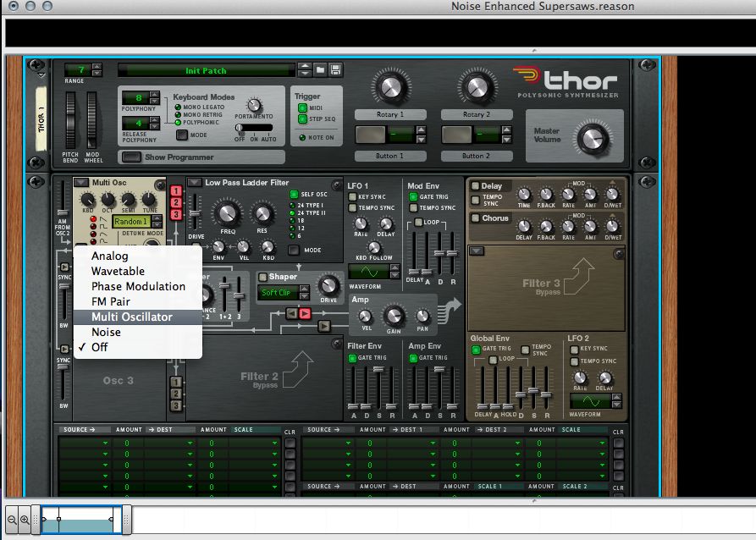Choose Phase Modulation oscillator type
This screenshot has height=540, width=756.
[137, 286]
